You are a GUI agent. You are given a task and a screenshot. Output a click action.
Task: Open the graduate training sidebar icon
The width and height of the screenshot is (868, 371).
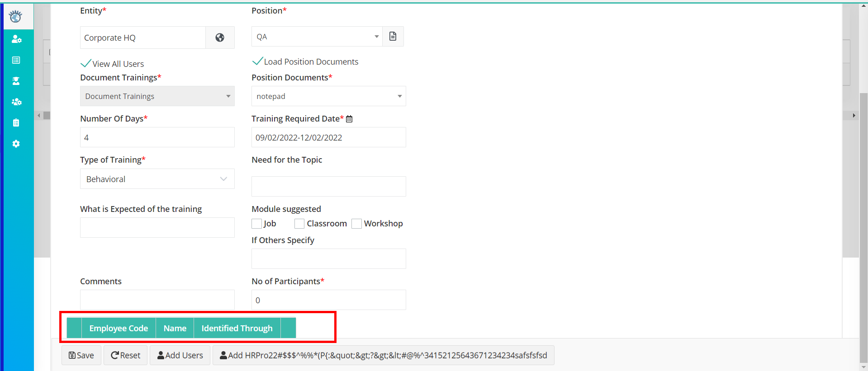point(16,81)
